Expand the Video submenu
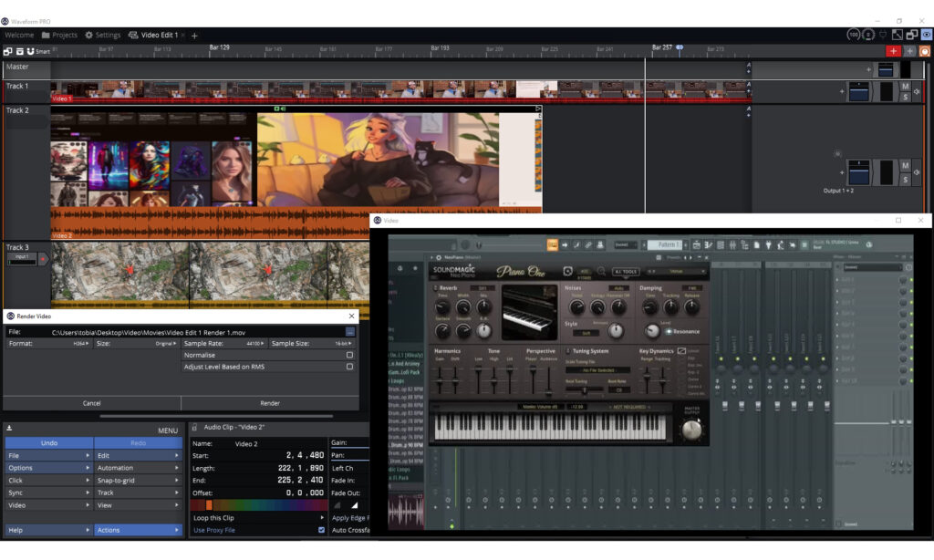 click(49, 506)
